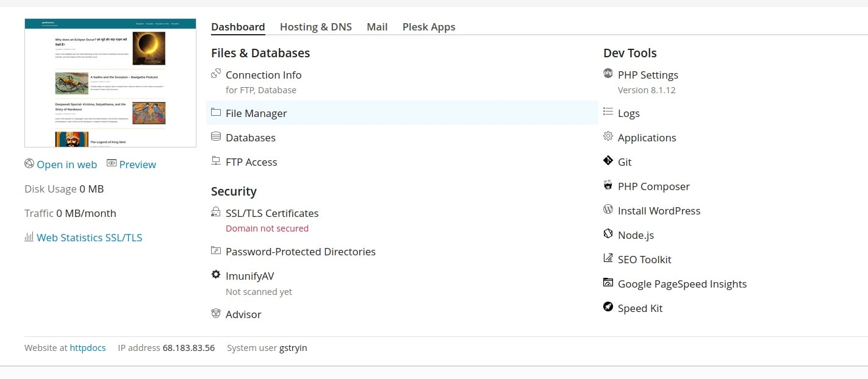Viewport: 868px width, 379px height.
Task: Click the SEO Toolkit chart icon
Action: click(608, 258)
